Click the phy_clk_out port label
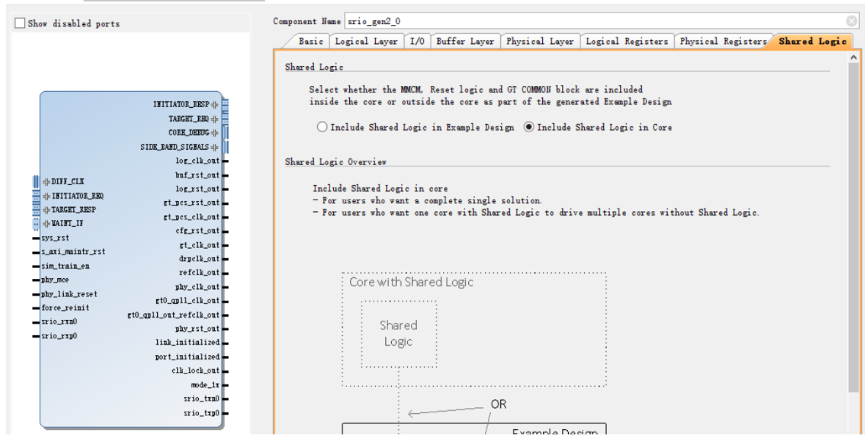The width and height of the screenshot is (868, 441). [197, 287]
